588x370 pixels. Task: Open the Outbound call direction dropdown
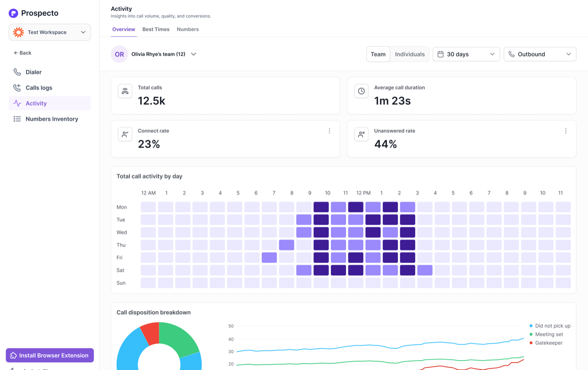[x=540, y=54]
